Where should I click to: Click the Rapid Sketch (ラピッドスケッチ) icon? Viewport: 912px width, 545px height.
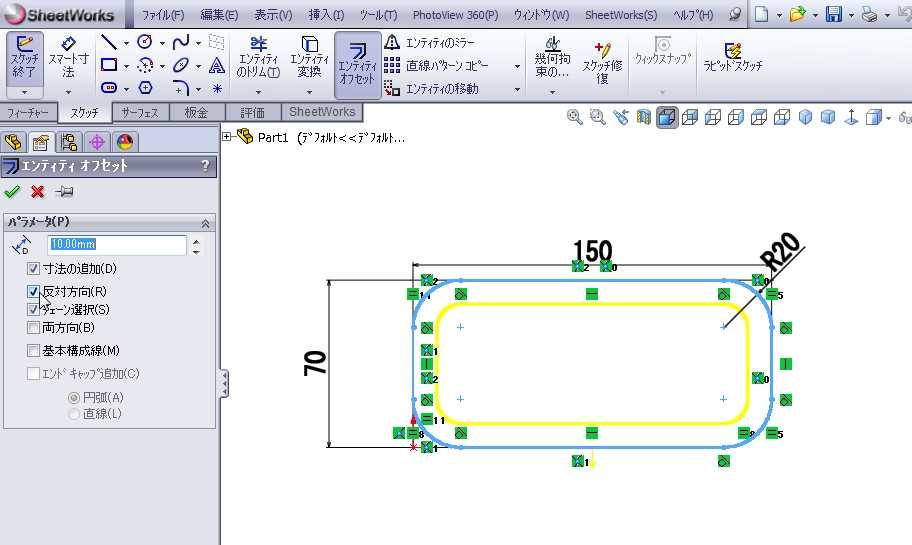(x=732, y=56)
